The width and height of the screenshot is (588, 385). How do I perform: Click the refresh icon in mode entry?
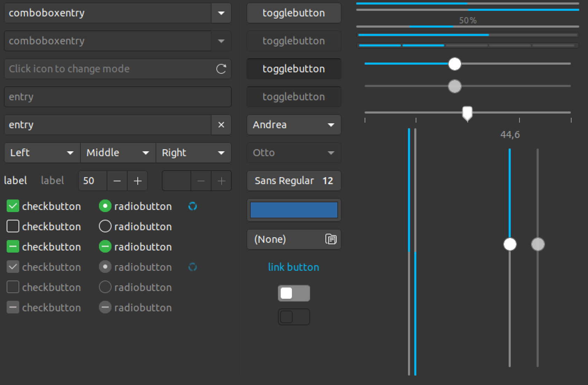pyautogui.click(x=221, y=69)
